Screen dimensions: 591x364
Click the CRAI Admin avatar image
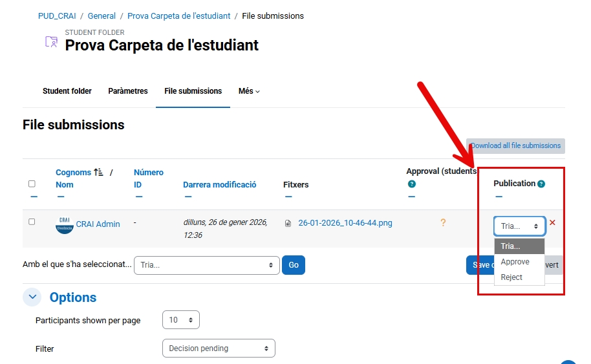point(64,225)
